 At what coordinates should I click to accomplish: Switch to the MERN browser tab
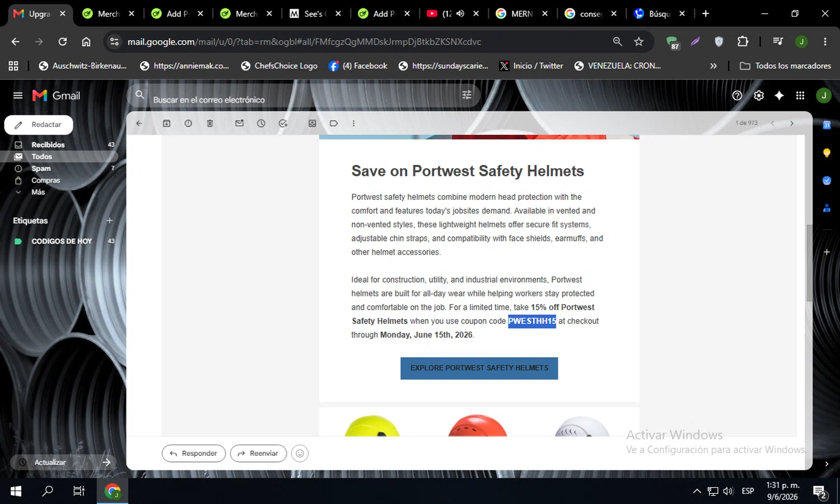click(x=521, y=13)
